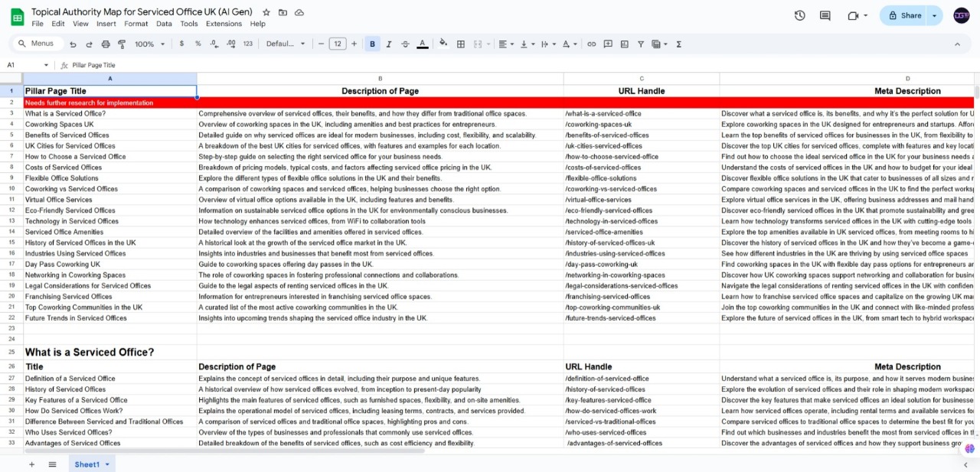980x472 pixels.
Task: Print the spreadsheet using printer icon
Action: [x=106, y=44]
